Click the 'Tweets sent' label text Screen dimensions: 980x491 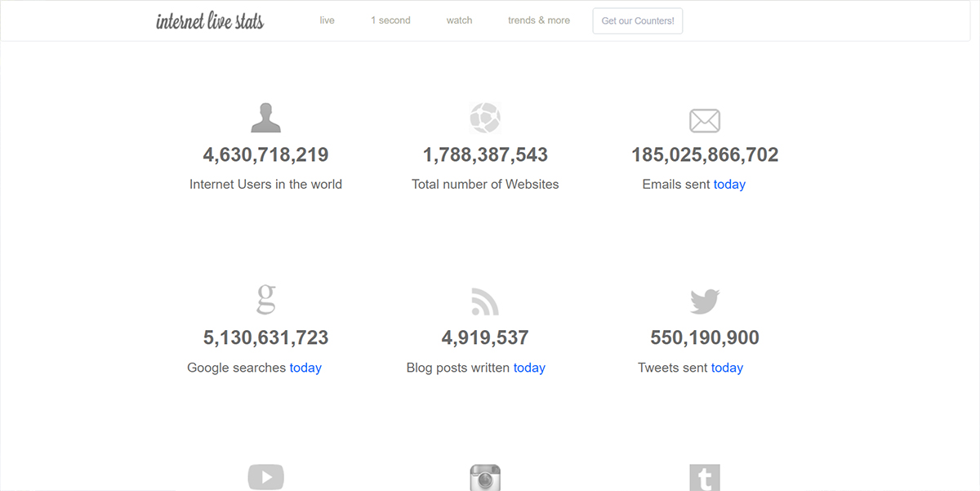click(673, 368)
